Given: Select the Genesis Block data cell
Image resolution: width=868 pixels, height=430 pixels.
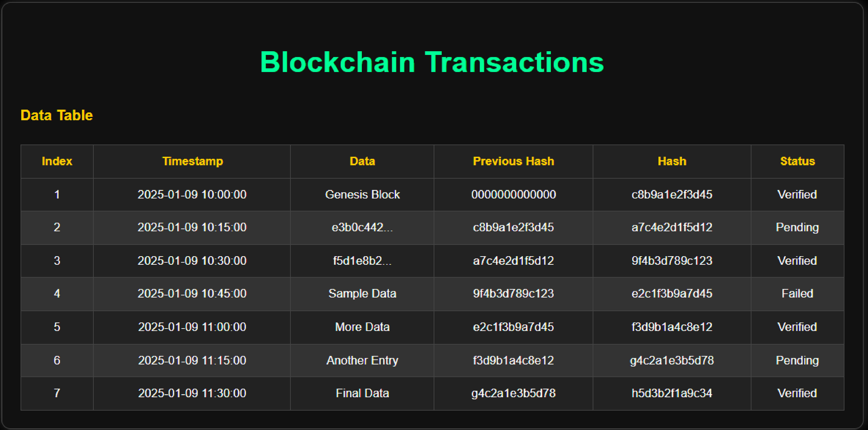Looking at the screenshot, I should (362, 195).
